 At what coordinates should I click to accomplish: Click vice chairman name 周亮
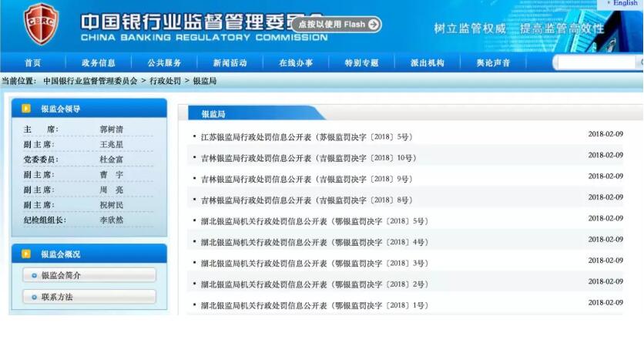click(111, 190)
